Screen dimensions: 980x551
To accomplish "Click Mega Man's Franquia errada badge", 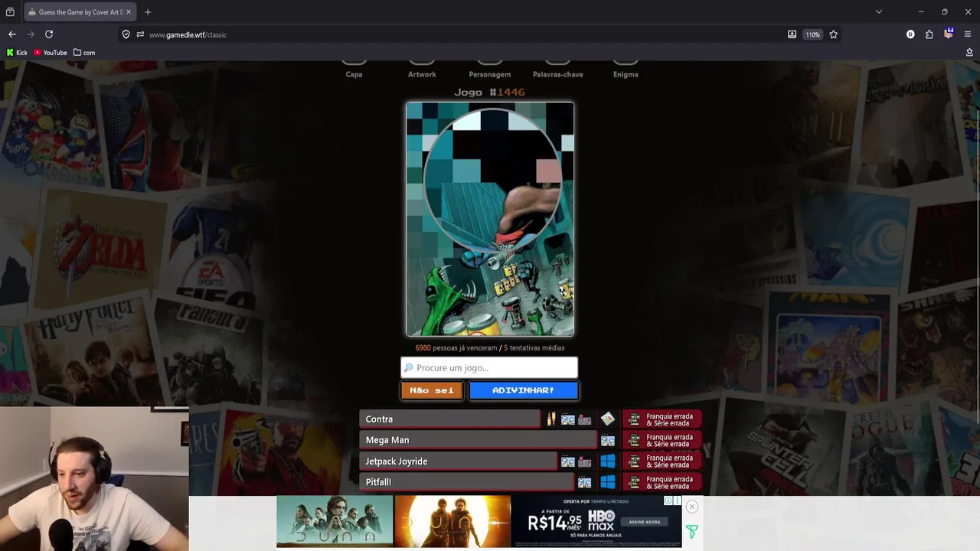I will (x=663, y=440).
